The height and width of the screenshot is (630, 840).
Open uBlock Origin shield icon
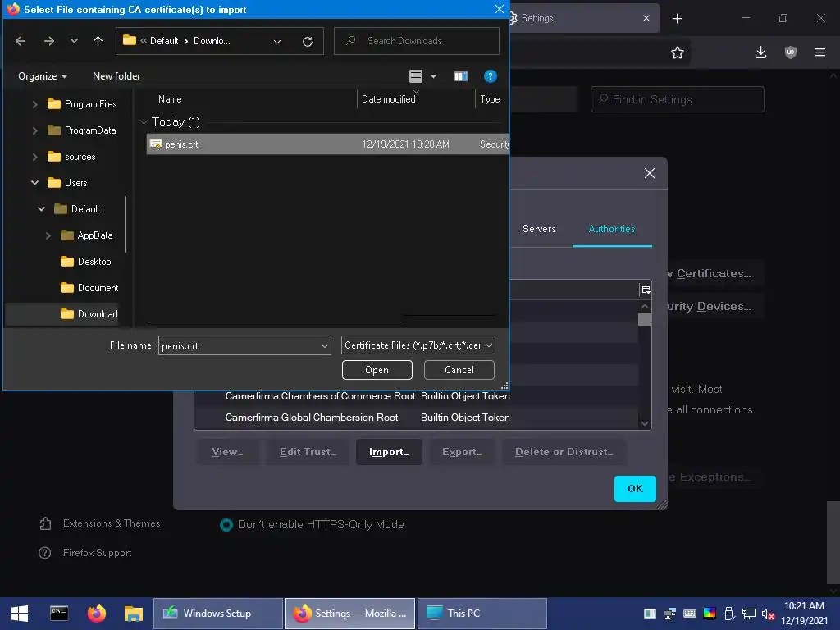790,52
